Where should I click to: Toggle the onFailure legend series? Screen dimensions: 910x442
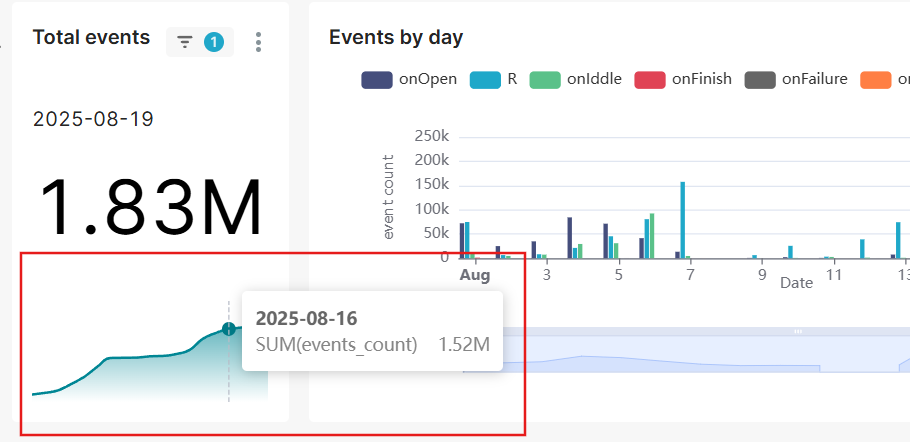point(796,79)
